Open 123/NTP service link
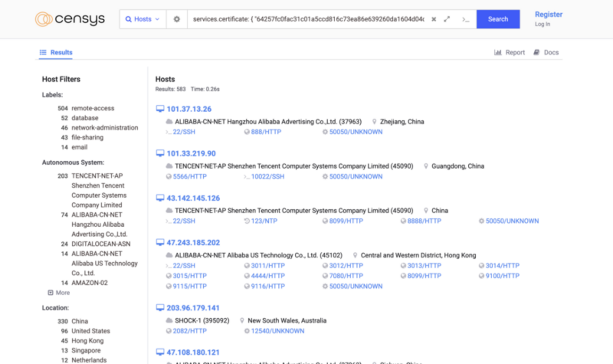This screenshot has width=613, height=364. pos(264,221)
